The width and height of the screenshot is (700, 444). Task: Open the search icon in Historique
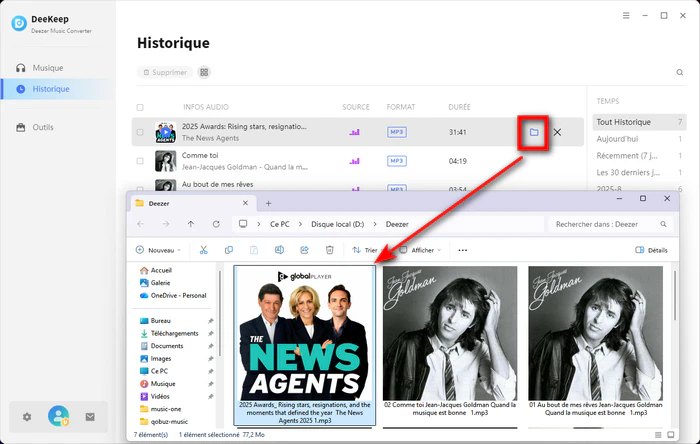[x=679, y=72]
